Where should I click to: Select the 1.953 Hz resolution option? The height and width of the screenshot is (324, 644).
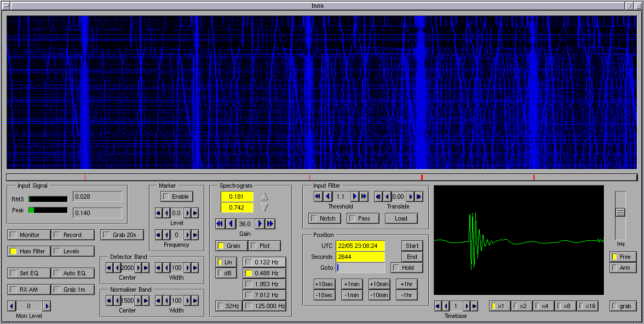[x=264, y=284]
